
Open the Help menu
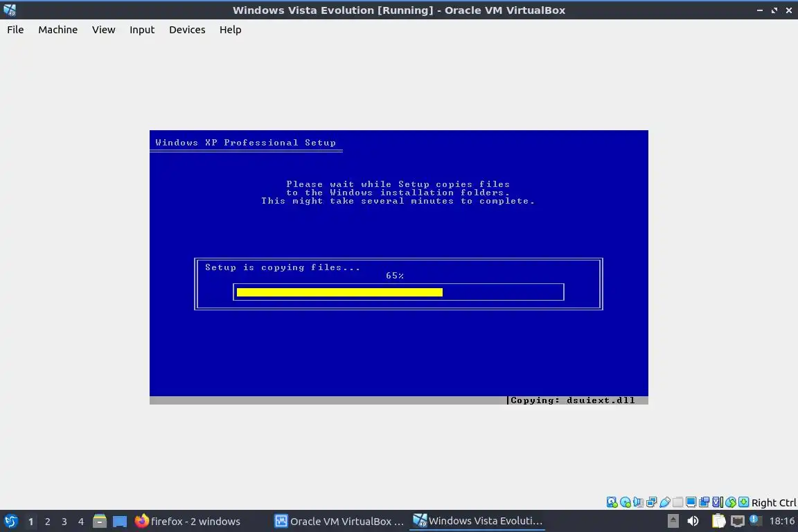click(x=230, y=30)
